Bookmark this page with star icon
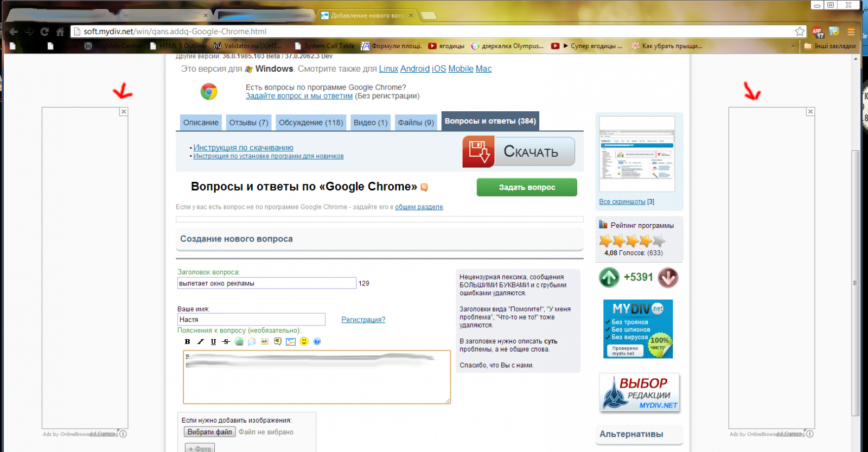The width and height of the screenshot is (868, 452). [x=800, y=31]
